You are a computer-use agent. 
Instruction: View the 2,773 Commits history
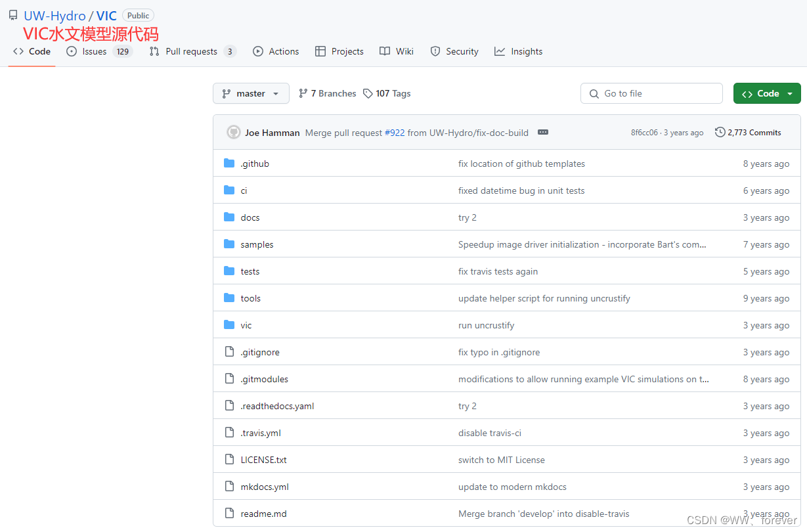tap(748, 132)
